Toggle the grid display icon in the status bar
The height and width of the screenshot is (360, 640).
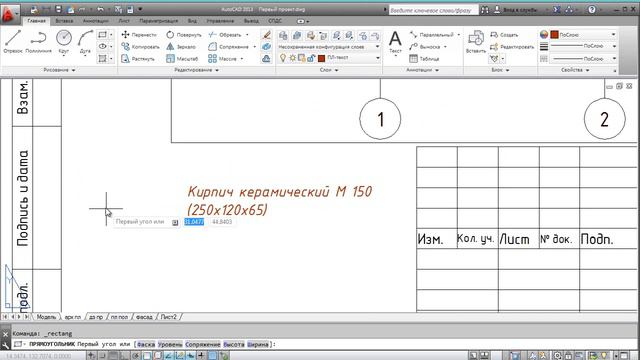pos(113,356)
